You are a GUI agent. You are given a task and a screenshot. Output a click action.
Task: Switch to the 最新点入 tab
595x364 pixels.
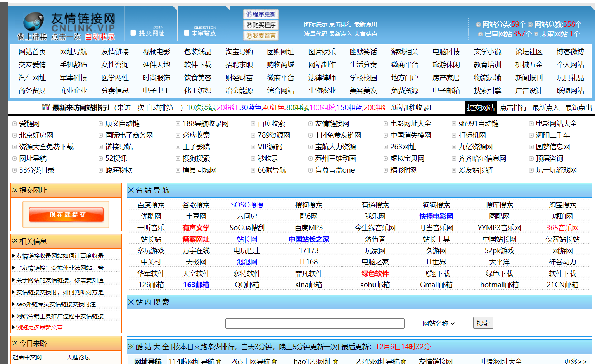[546, 107]
